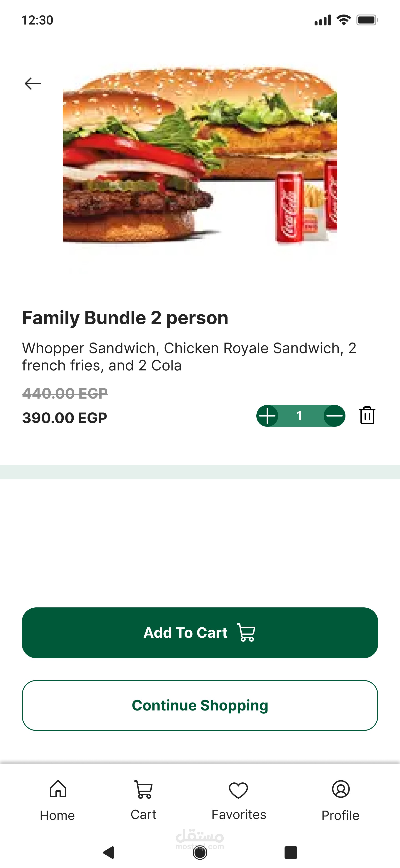Tap the Wi-Fi status icon
Screen dimensions: 400x868
(344, 20)
